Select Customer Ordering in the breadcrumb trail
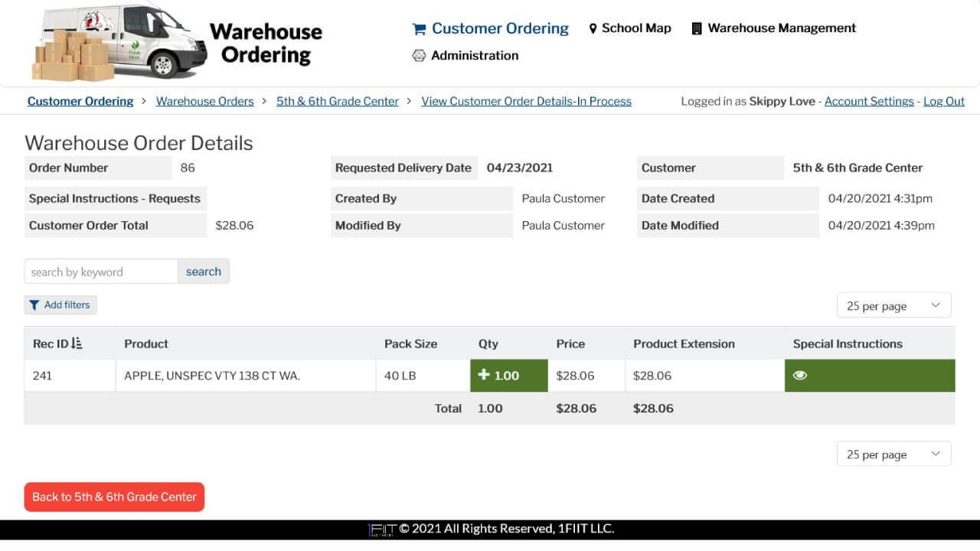Image resolution: width=980 pixels, height=551 pixels. tap(80, 100)
